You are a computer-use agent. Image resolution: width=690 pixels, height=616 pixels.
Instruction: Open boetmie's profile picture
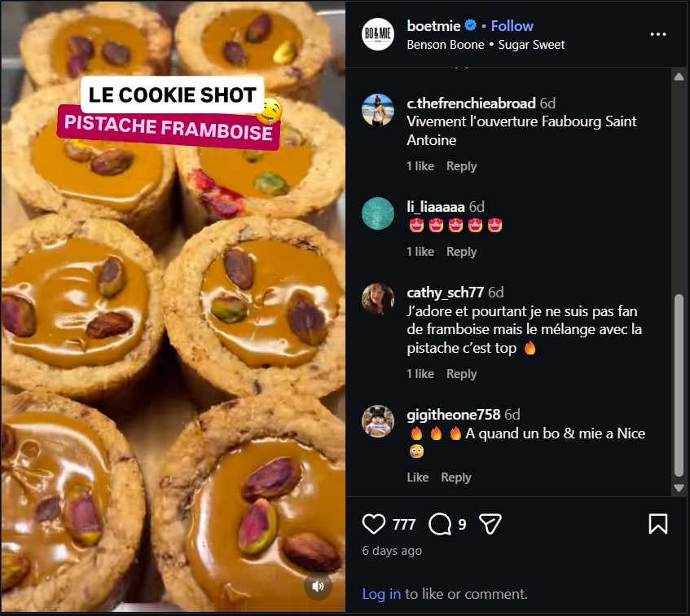click(x=378, y=34)
